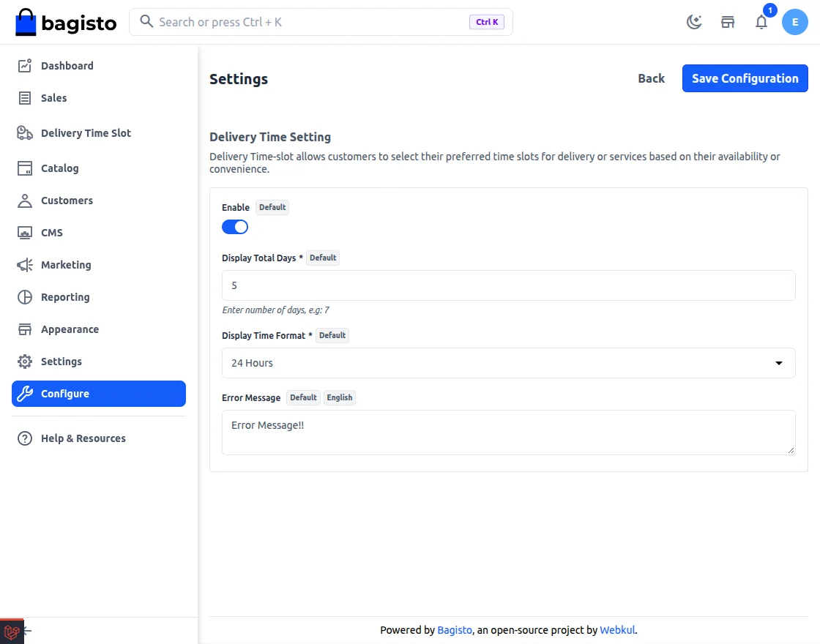
Task: Click Default badge beside Display Time Format
Action: [x=332, y=335]
